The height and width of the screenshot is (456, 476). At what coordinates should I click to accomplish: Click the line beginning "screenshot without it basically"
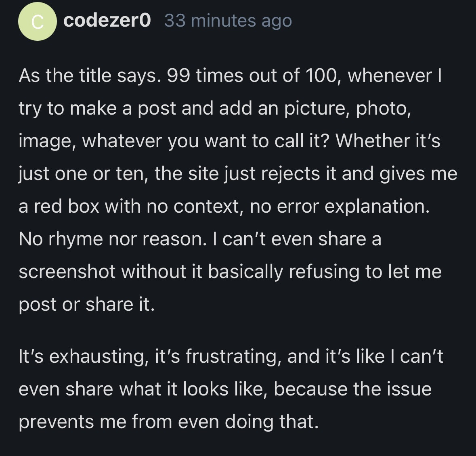tap(230, 272)
